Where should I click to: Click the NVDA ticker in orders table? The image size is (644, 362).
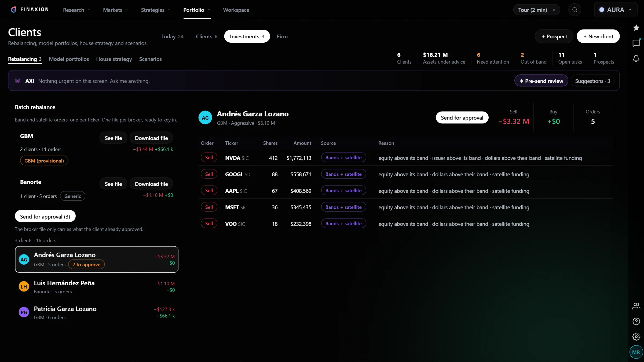tap(233, 158)
